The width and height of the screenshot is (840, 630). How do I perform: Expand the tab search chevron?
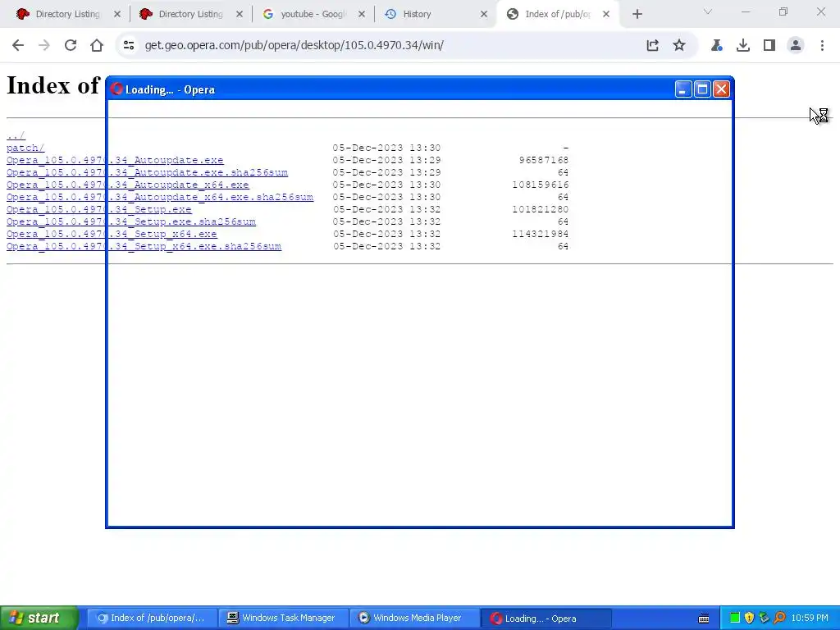tap(708, 11)
